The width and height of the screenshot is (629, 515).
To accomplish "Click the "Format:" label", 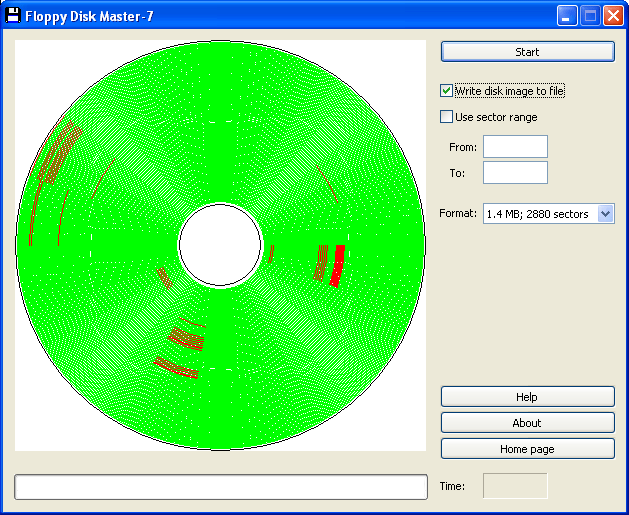I will point(458,213).
